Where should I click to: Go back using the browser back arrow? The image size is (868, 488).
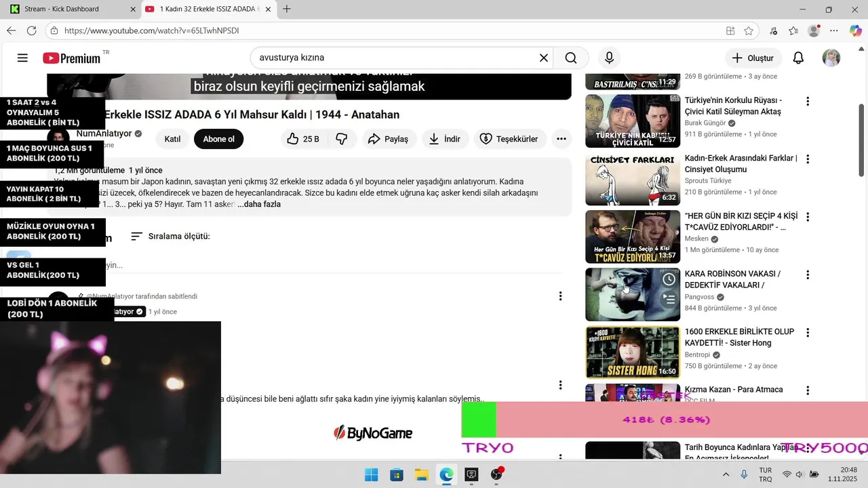point(11,30)
